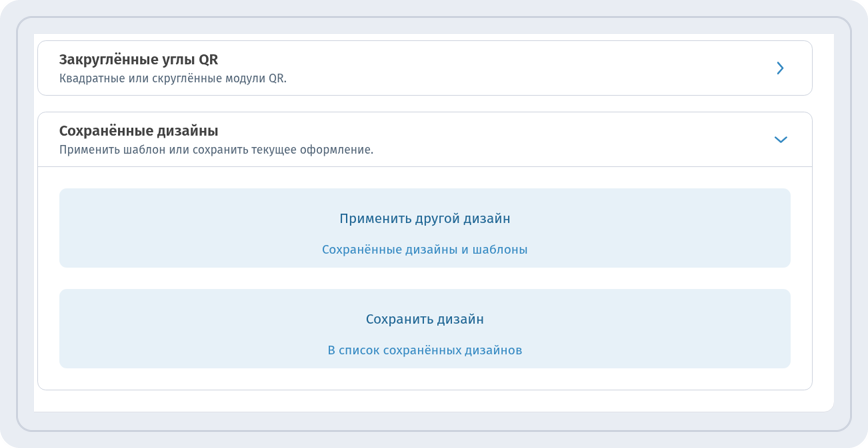Image resolution: width=868 pixels, height=448 pixels.
Task: Click the word дизайны in the Сохранённые дизайны title
Action: (x=186, y=132)
